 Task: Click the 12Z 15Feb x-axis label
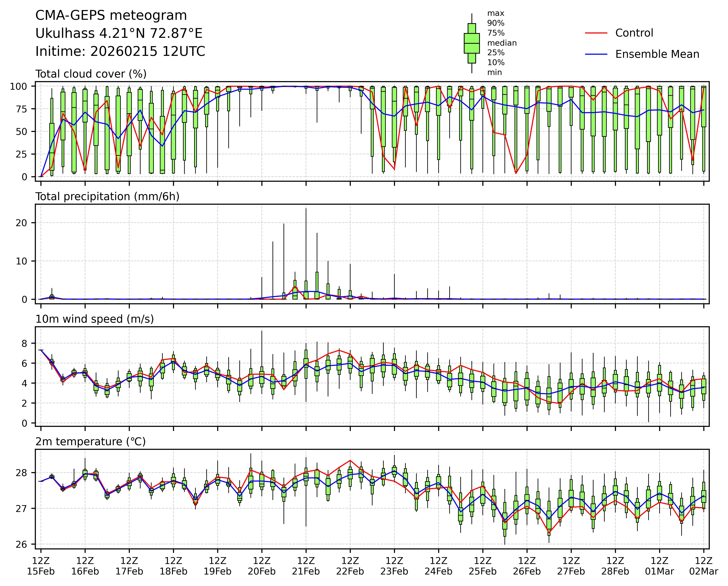[41, 566]
